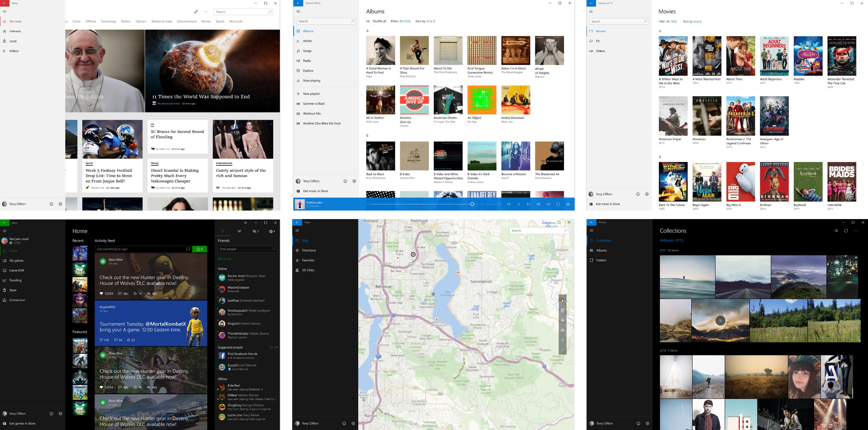This screenshot has height=430, width=868.
Task: Click the select mode icon in Photos toolbar
Action: (836, 231)
